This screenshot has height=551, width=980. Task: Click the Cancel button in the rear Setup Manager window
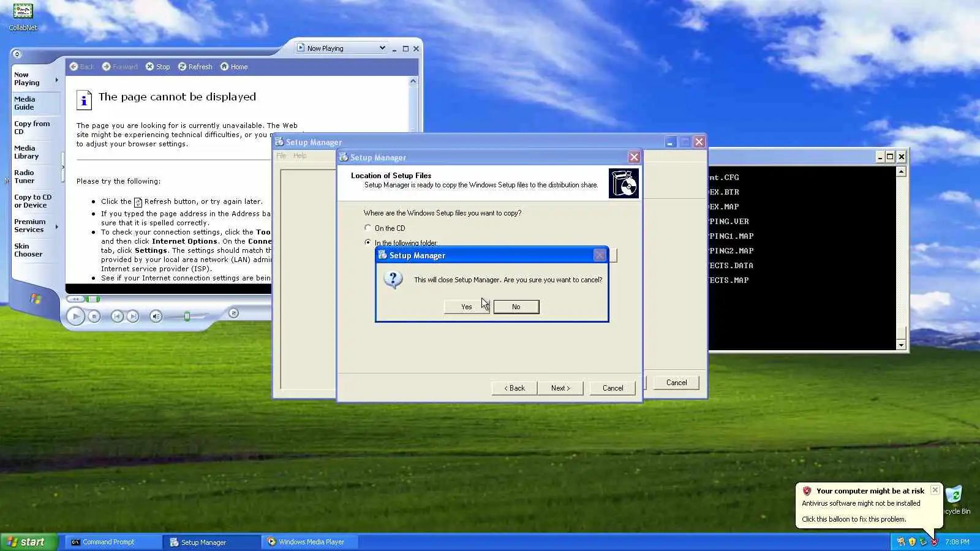click(676, 383)
